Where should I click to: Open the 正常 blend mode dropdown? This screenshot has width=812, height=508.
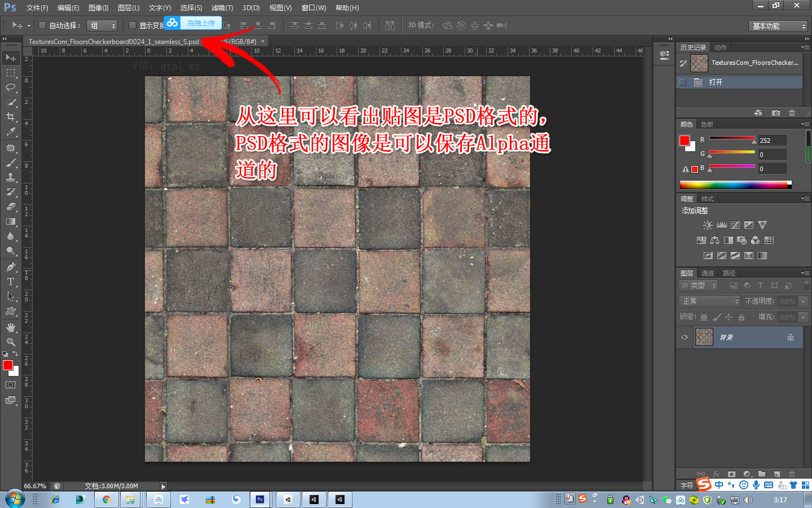709,301
